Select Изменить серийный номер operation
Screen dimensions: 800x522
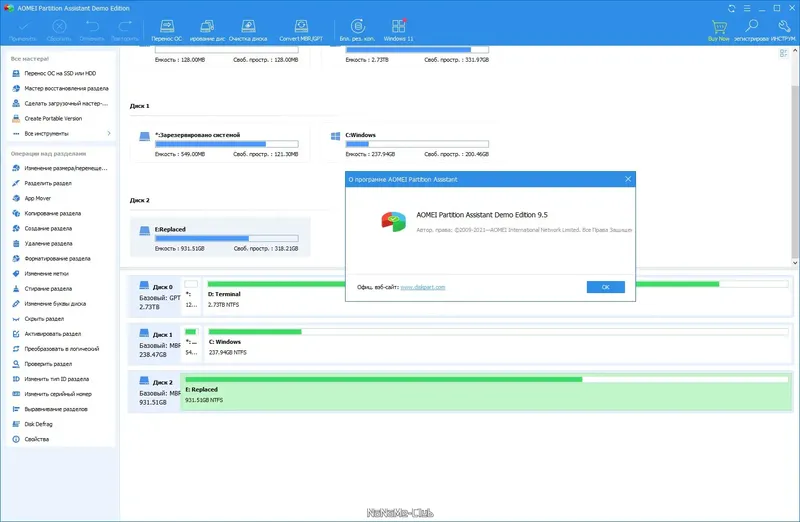pos(52,394)
